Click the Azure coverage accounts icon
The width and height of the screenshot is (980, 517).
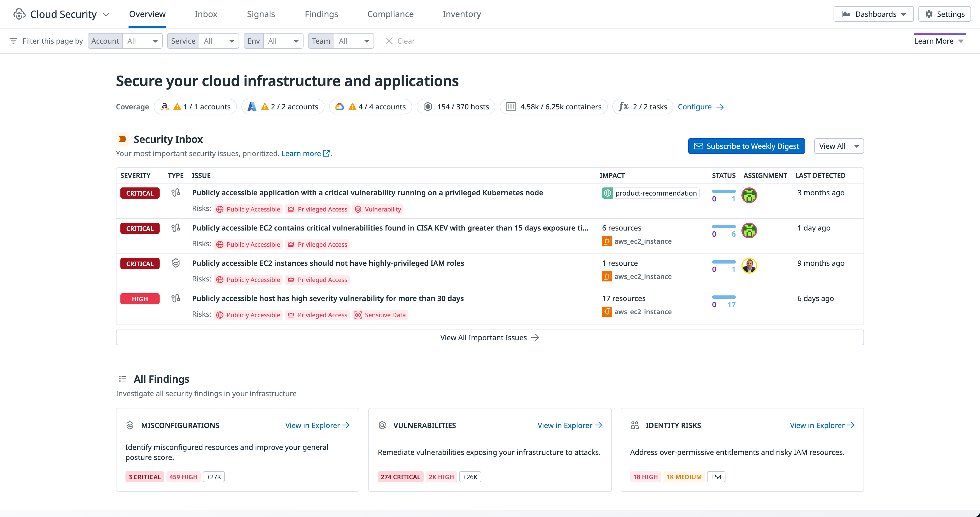pyautogui.click(x=251, y=107)
